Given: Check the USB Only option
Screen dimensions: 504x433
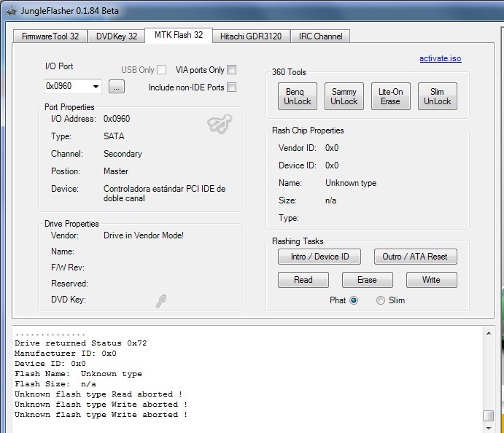Looking at the screenshot, I should [x=161, y=70].
